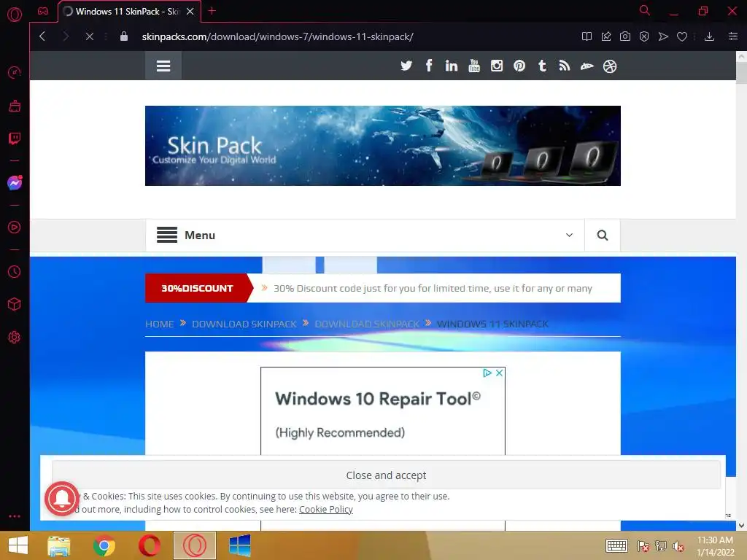747x560 pixels.
Task: Expand the Menu dropdown chevron
Action: pyautogui.click(x=569, y=236)
